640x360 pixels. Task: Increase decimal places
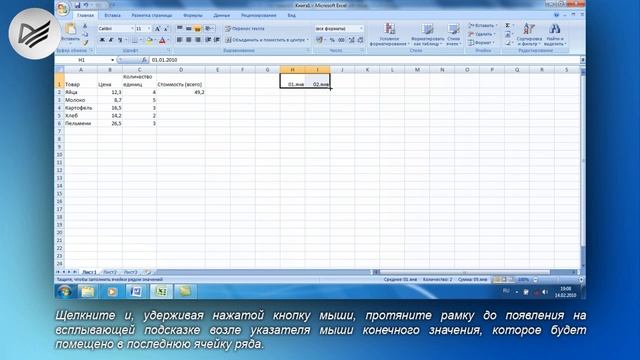tap(351, 40)
